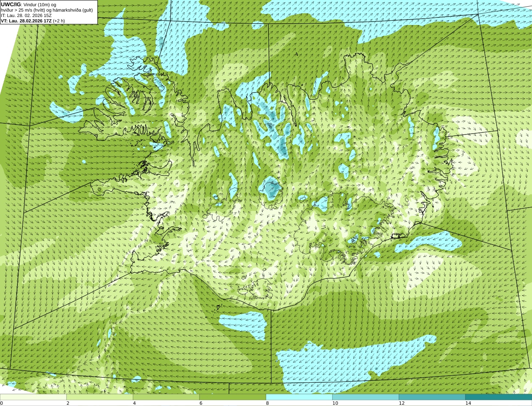Click the 8–10 m/s light cyan swatch
Image resolution: width=532 pixels, height=406 pixels.
pyautogui.click(x=299, y=397)
